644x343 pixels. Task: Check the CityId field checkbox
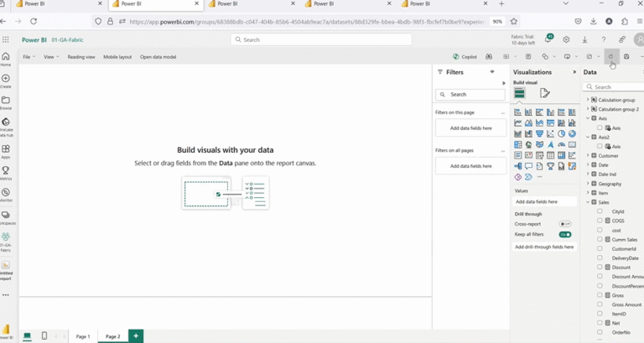click(600, 211)
